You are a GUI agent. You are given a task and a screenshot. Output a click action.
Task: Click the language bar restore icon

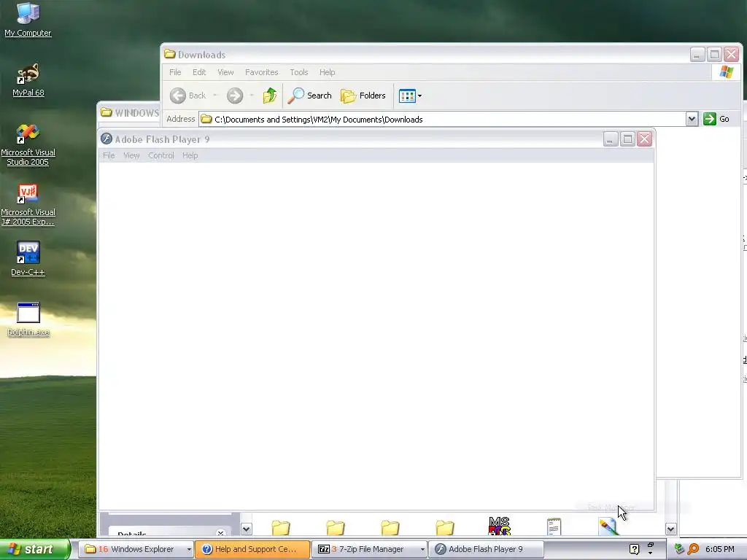[x=650, y=545]
